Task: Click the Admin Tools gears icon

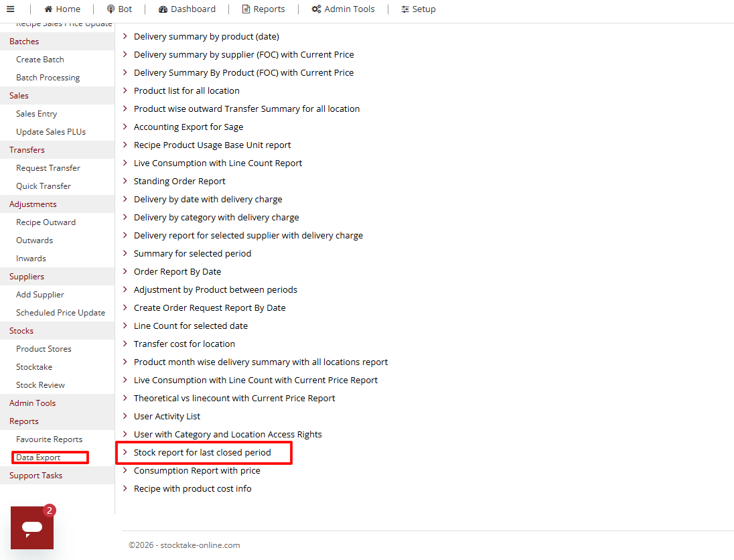Action: (316, 9)
